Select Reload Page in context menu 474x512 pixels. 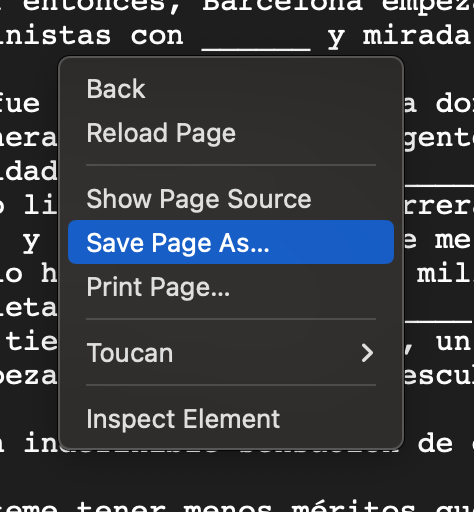tap(231, 133)
